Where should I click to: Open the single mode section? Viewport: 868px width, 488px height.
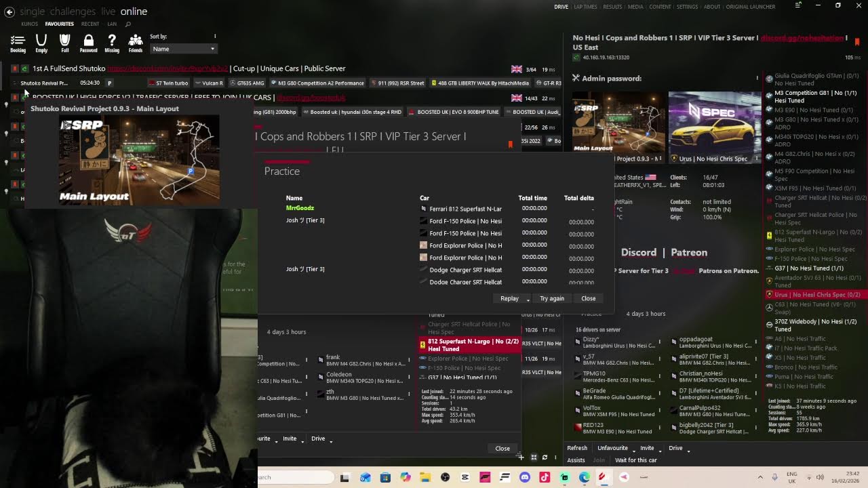point(33,12)
